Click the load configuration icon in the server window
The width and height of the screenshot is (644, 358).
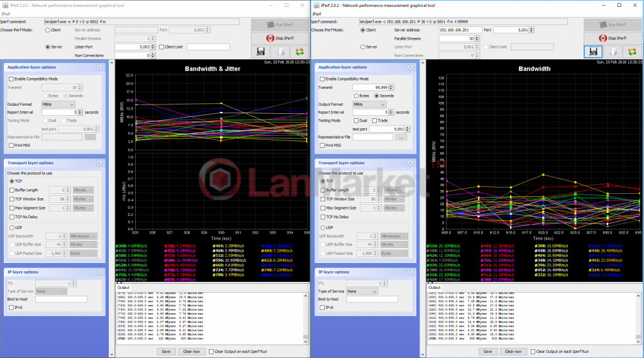[280, 52]
